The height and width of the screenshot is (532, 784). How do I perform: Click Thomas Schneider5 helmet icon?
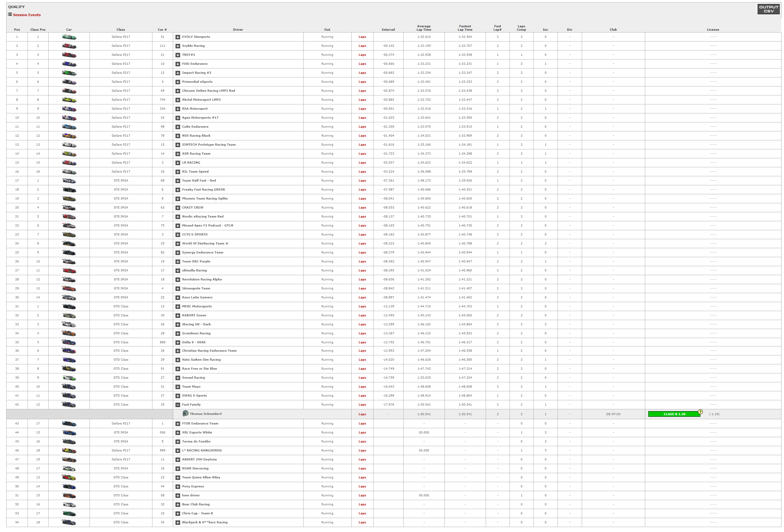tap(185, 414)
